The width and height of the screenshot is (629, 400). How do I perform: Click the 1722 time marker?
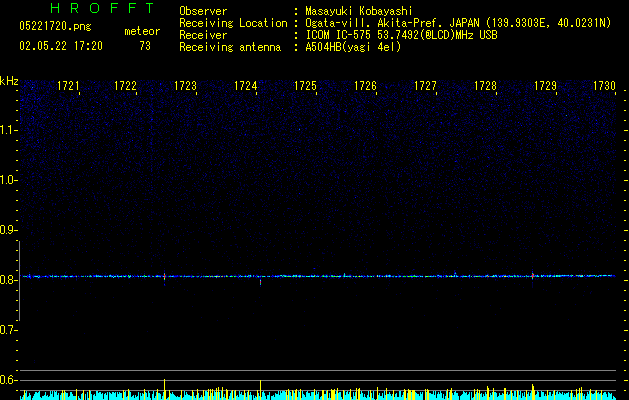point(126,86)
